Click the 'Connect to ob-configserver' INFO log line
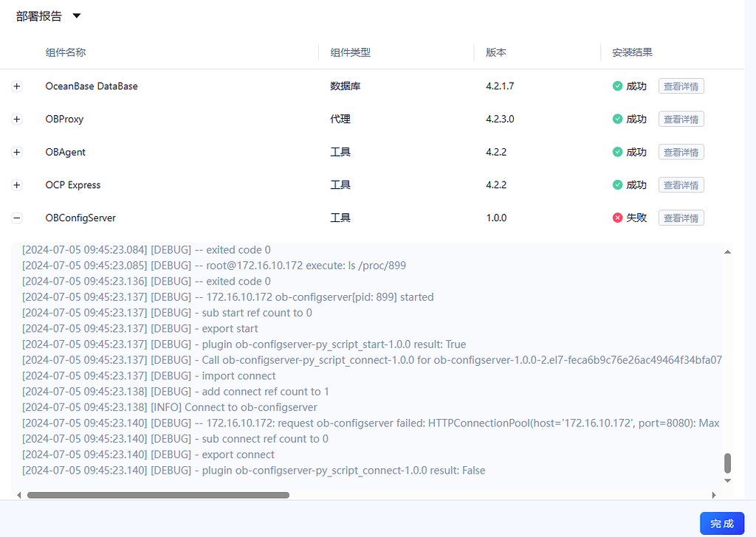The image size is (756, 537). coord(170,407)
